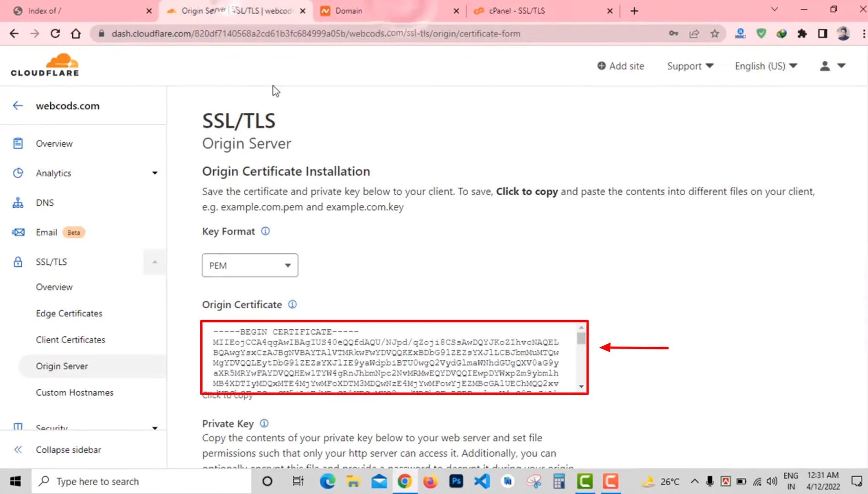Click the share page icon in the address bar
Screen dimensions: 868x494
(x=694, y=33)
